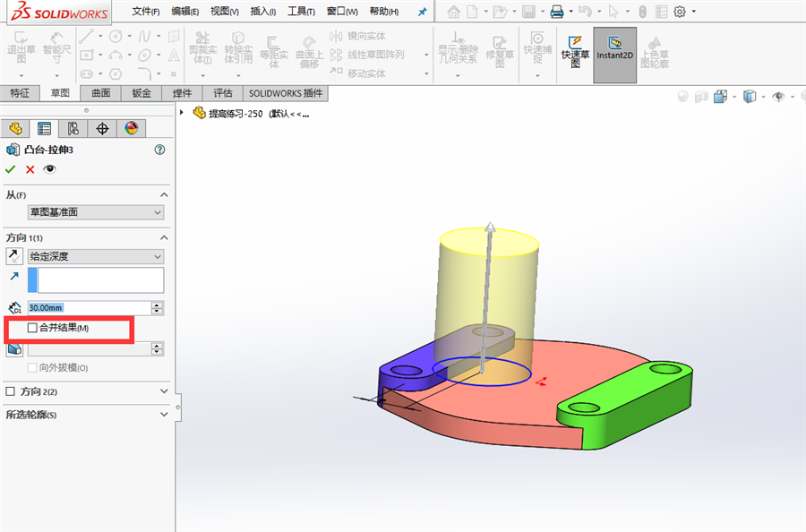Open the 文件(F) menu

[146, 12]
